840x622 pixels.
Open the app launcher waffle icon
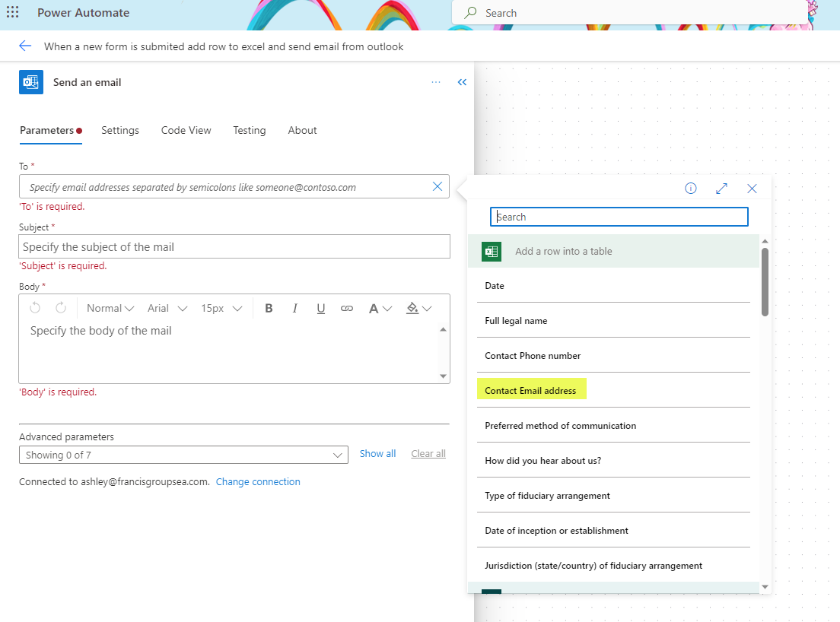12,11
